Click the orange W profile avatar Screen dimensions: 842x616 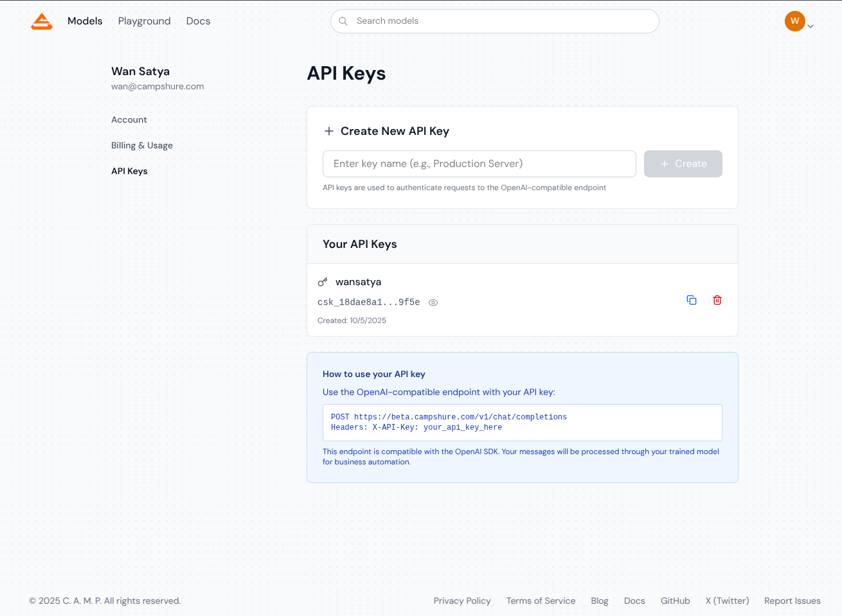coord(794,21)
